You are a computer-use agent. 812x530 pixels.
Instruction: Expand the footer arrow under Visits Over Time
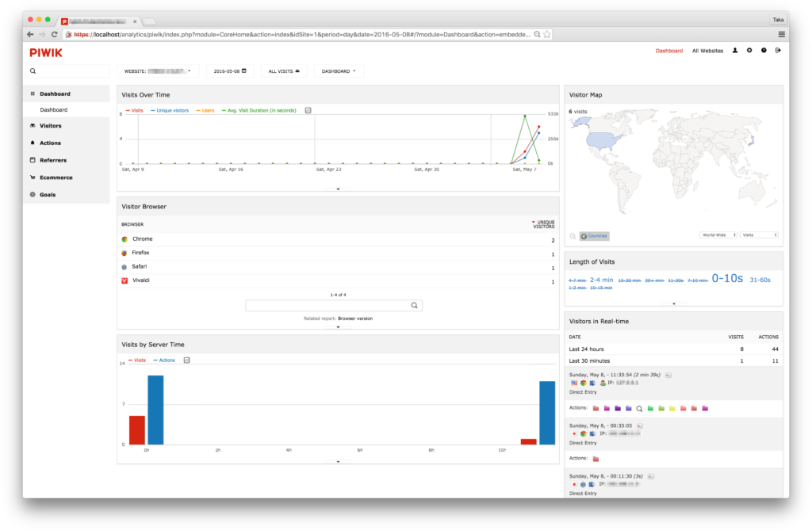(x=338, y=189)
